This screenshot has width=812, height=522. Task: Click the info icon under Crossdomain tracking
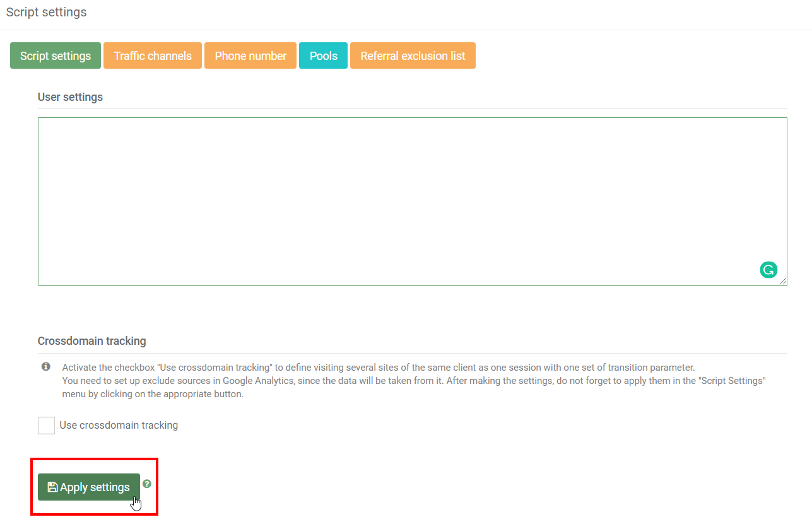(46, 366)
